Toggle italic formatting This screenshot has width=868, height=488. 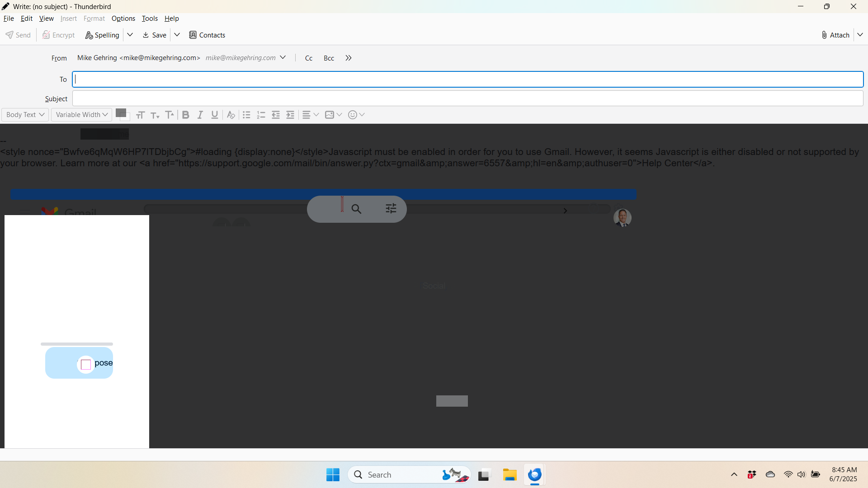click(200, 115)
